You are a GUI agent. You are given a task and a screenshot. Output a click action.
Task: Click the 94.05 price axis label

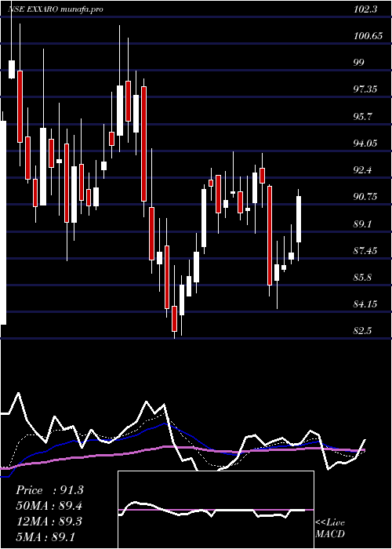pyautogui.click(x=365, y=144)
